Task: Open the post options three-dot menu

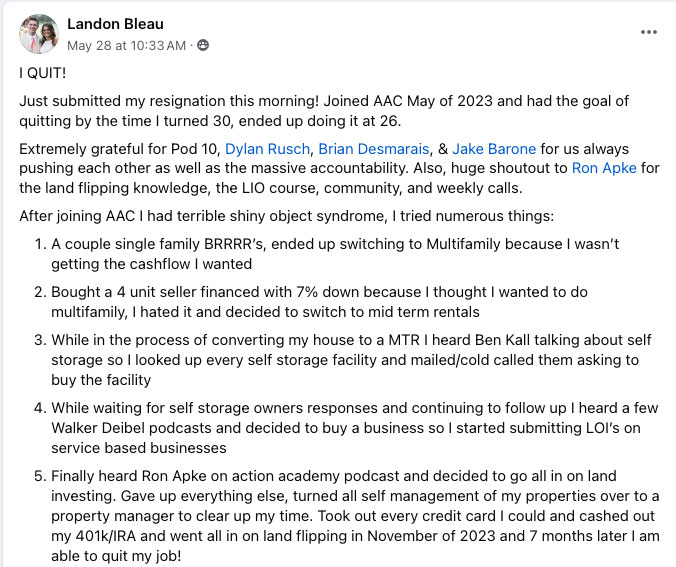Action: click(649, 32)
